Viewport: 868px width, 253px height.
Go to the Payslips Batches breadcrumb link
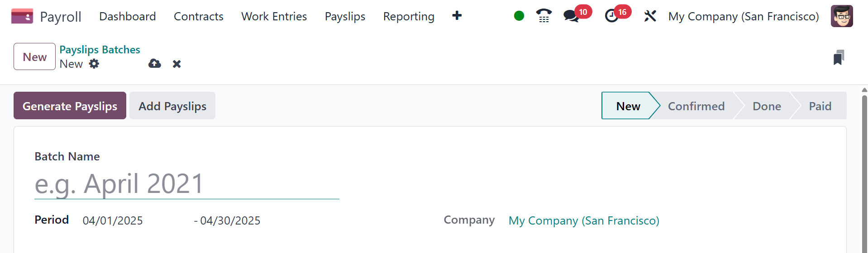(100, 50)
